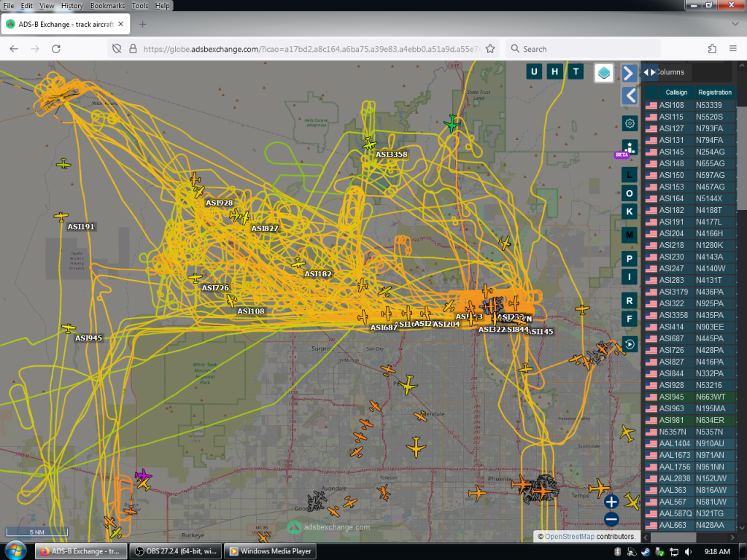
Task: Open the BETA stats icon
Action: pos(630,147)
